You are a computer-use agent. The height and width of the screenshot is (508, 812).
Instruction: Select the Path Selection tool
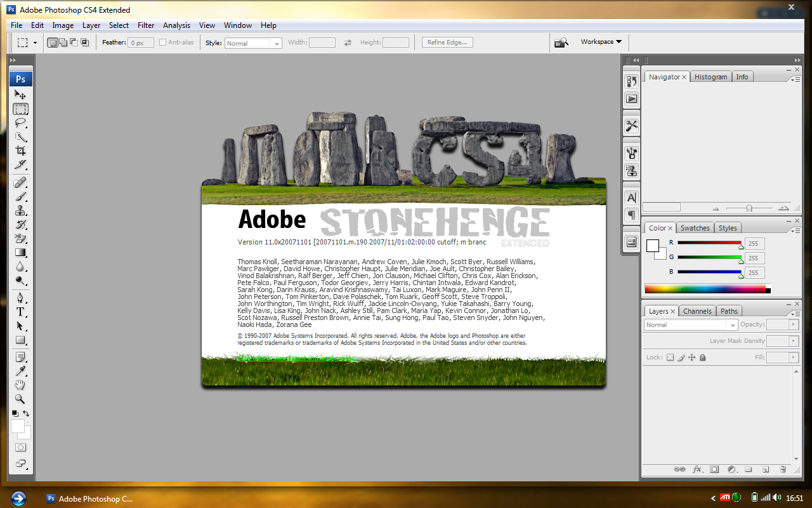click(21, 326)
